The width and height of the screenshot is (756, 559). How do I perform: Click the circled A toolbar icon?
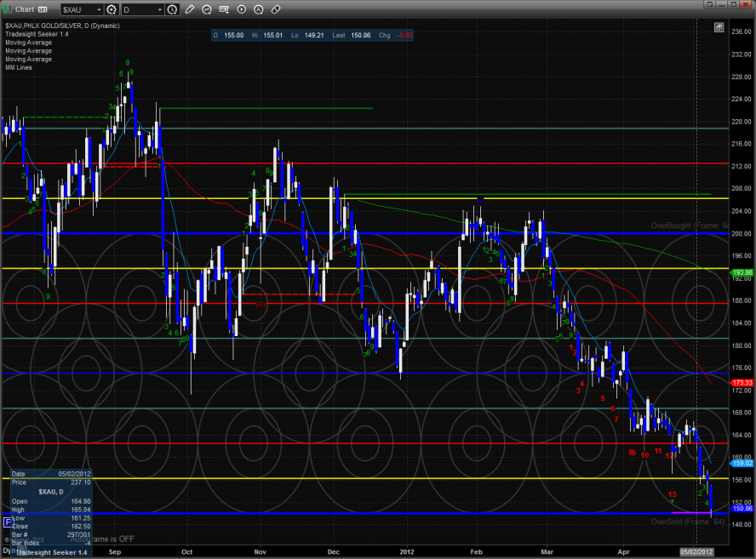(258, 9)
